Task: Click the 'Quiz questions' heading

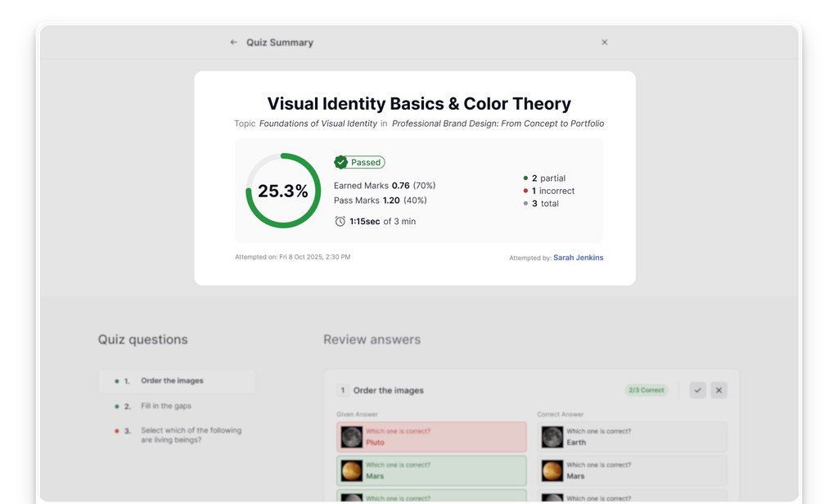Action: [x=142, y=340]
